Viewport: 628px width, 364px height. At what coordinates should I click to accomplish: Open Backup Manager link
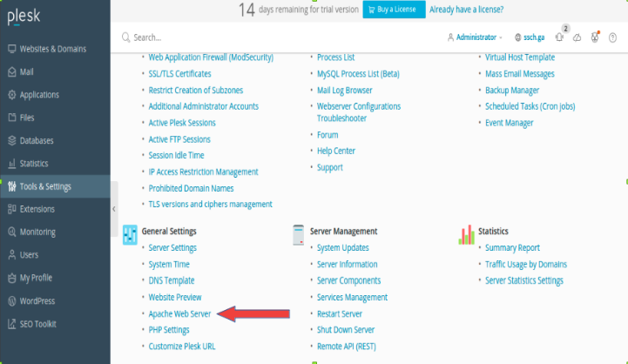tap(512, 90)
